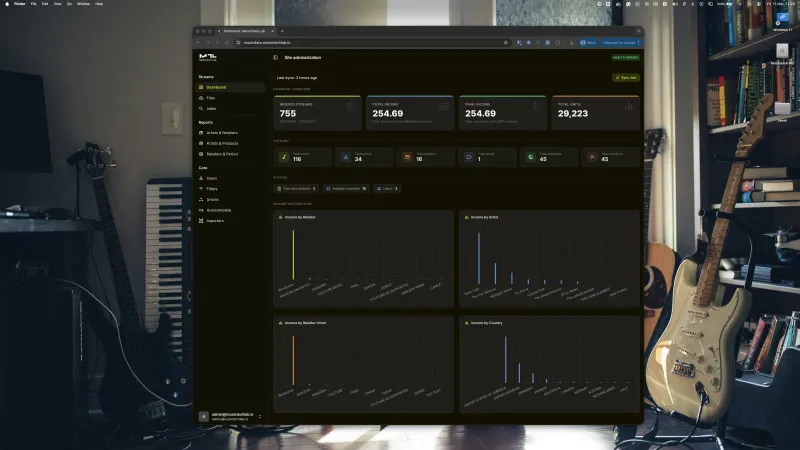Click the Adapters enabled chip
The image size is (800, 450).
coord(346,189)
